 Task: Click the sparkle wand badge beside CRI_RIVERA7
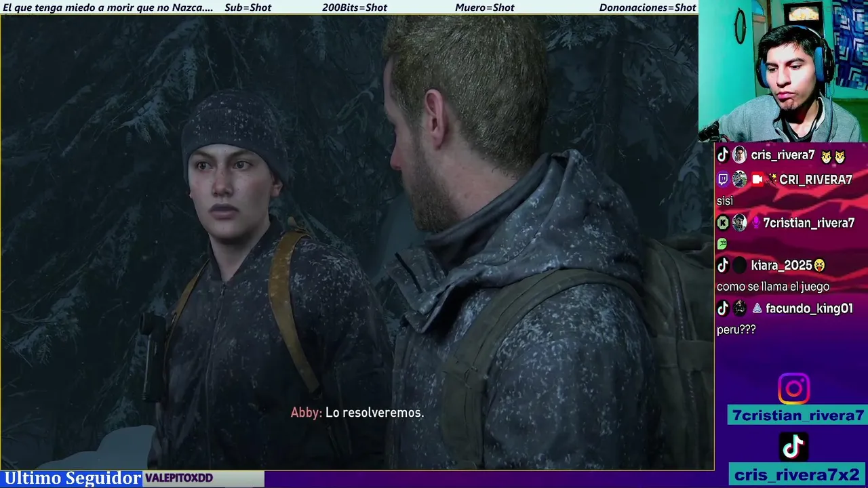772,180
